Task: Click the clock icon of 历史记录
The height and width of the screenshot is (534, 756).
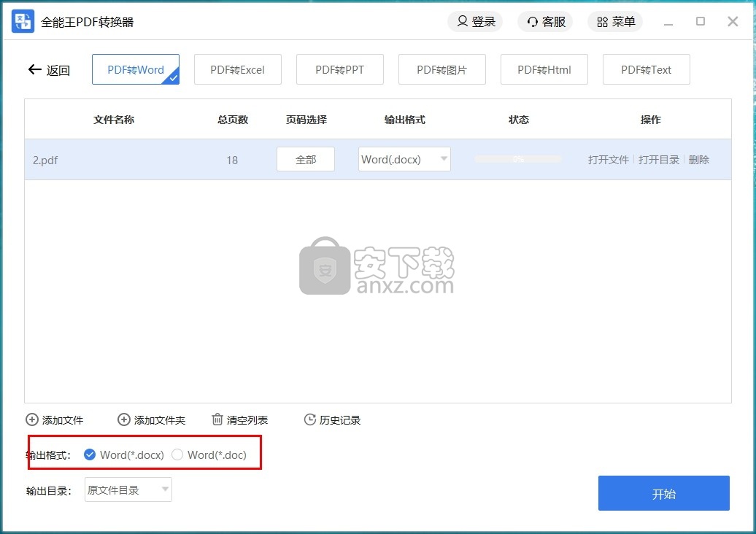Action: [x=310, y=419]
